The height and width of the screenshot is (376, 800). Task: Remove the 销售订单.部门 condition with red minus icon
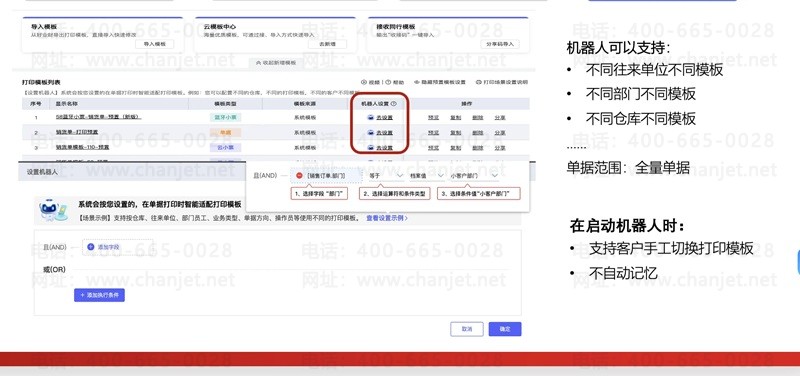(x=299, y=176)
